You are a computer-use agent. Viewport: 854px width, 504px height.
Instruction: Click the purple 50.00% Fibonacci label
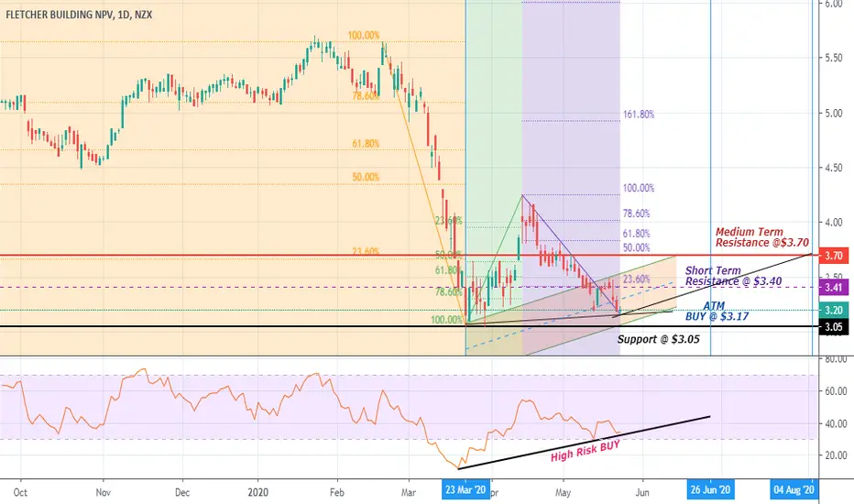636,248
